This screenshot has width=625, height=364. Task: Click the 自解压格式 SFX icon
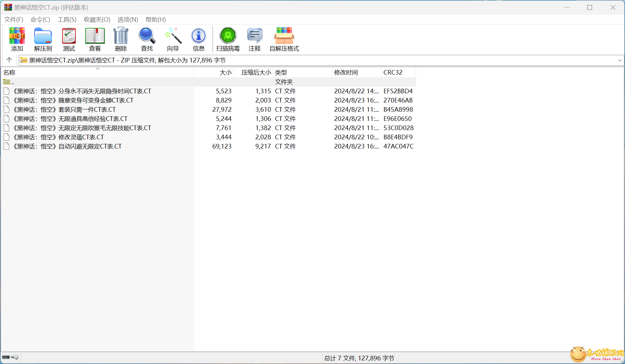click(284, 36)
